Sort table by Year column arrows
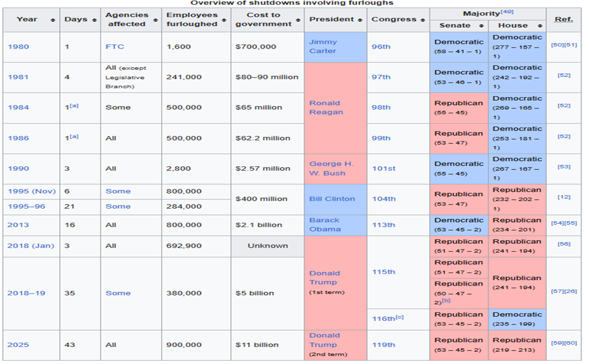The width and height of the screenshot is (589, 364). (53, 20)
